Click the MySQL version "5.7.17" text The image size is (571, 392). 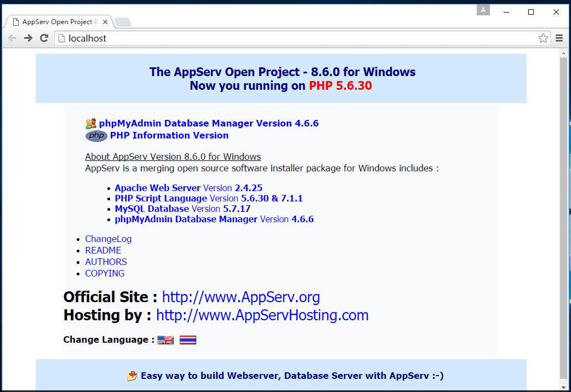(237, 209)
